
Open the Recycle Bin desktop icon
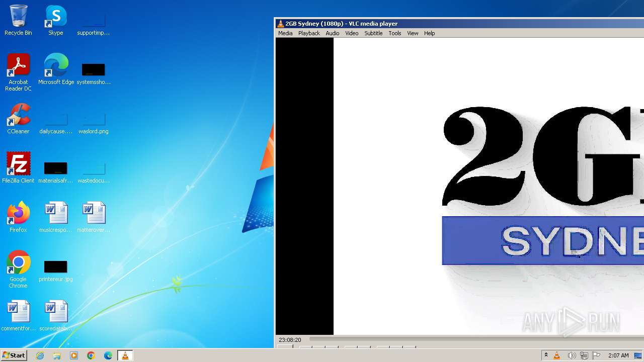coord(18,21)
